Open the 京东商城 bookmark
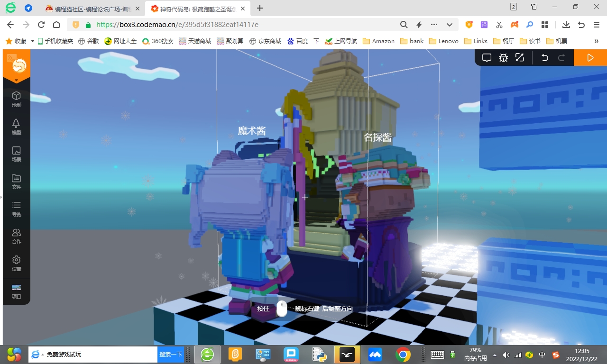 pos(265,41)
